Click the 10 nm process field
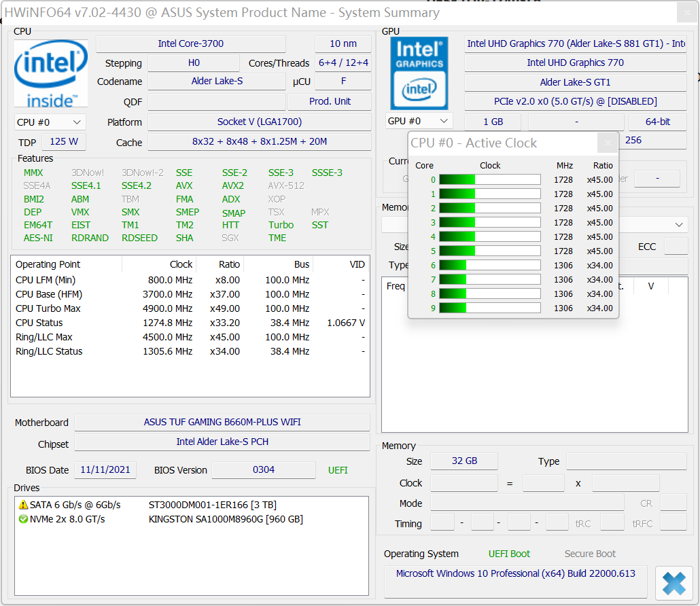 click(x=343, y=43)
